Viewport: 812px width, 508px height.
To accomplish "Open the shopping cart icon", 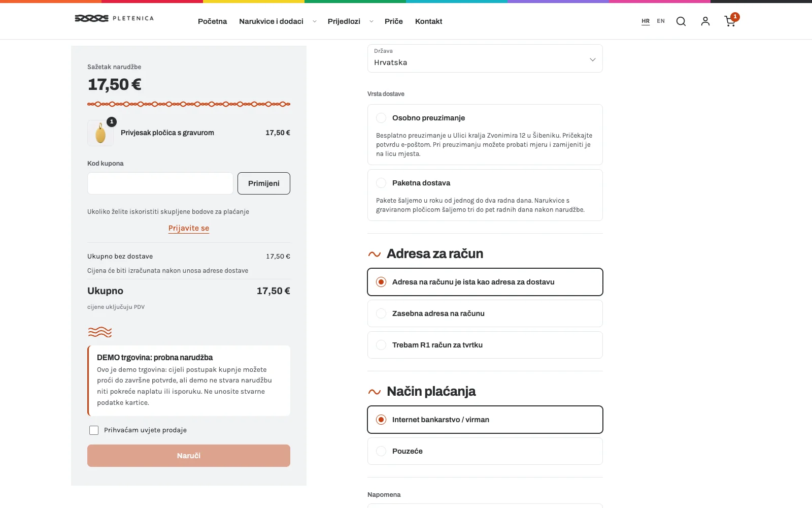I will 730,21.
